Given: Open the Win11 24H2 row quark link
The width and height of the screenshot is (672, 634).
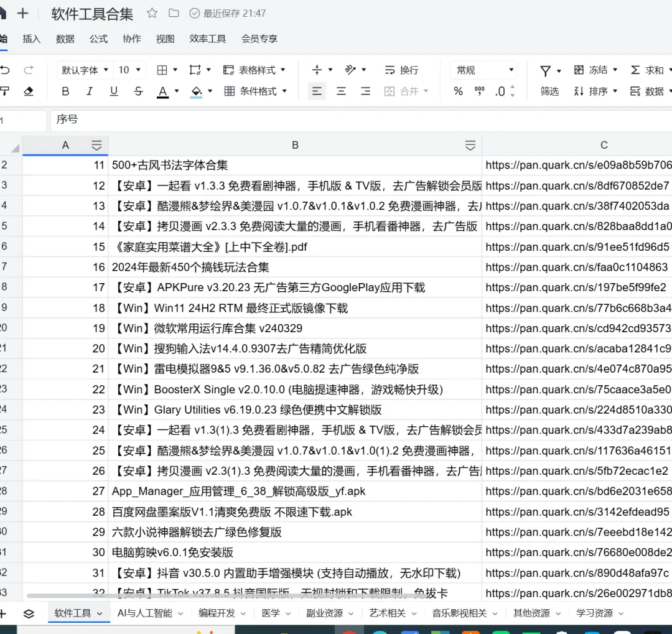Looking at the screenshot, I should (579, 308).
